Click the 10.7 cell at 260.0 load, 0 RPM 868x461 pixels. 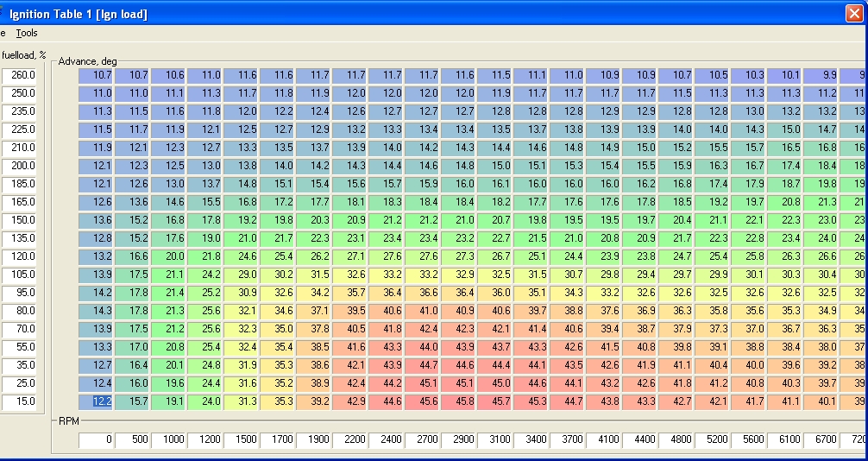[x=97, y=75]
